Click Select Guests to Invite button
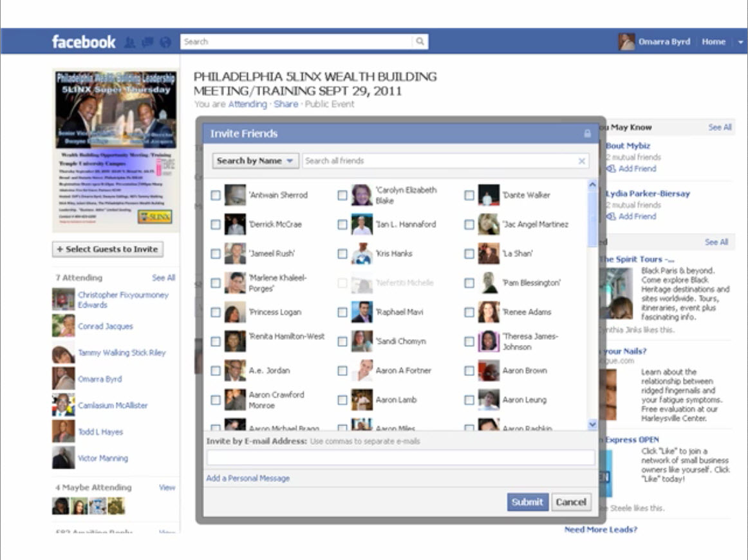The height and width of the screenshot is (560, 748). pos(108,249)
